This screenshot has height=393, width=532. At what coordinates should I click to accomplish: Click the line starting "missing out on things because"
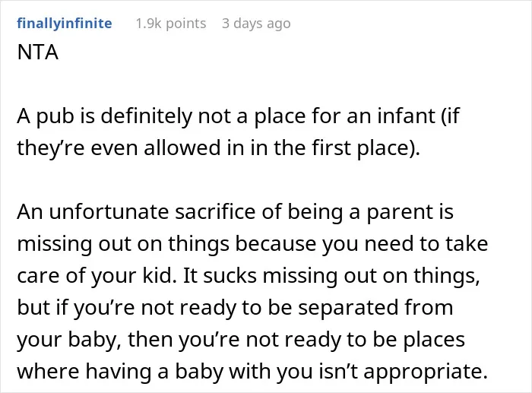click(x=252, y=244)
